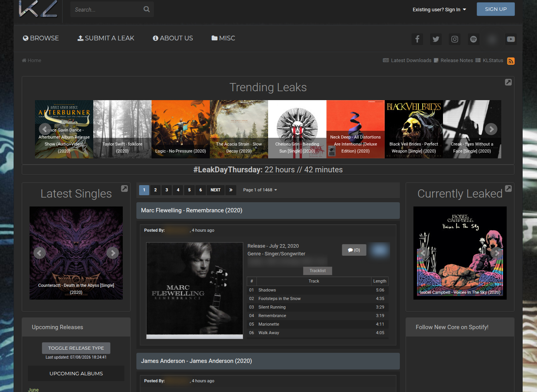This screenshot has width=537, height=392.
Task: Click the KL site logo
Action: pos(38,9)
